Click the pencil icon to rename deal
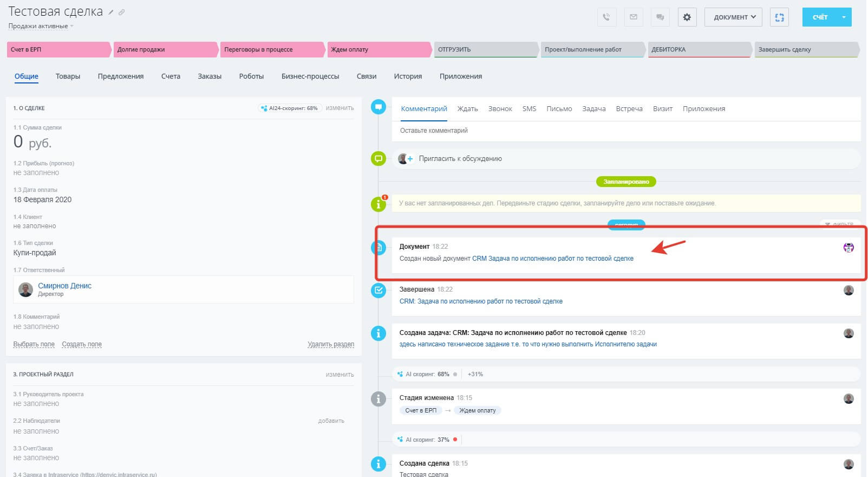 111,12
